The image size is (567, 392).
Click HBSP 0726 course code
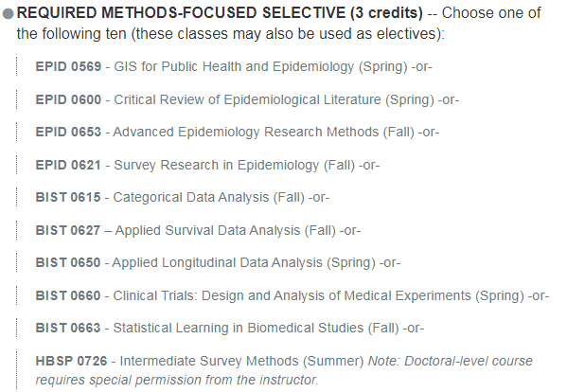pyautogui.click(x=71, y=361)
